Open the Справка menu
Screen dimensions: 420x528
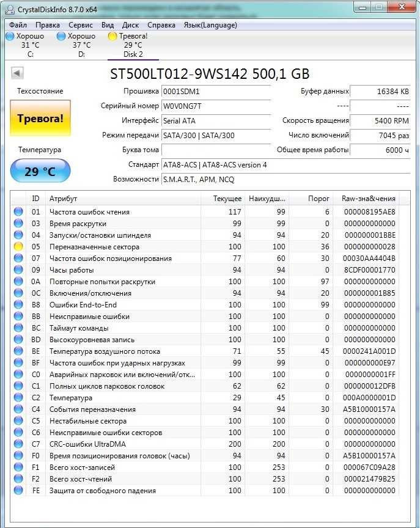pyautogui.click(x=161, y=25)
